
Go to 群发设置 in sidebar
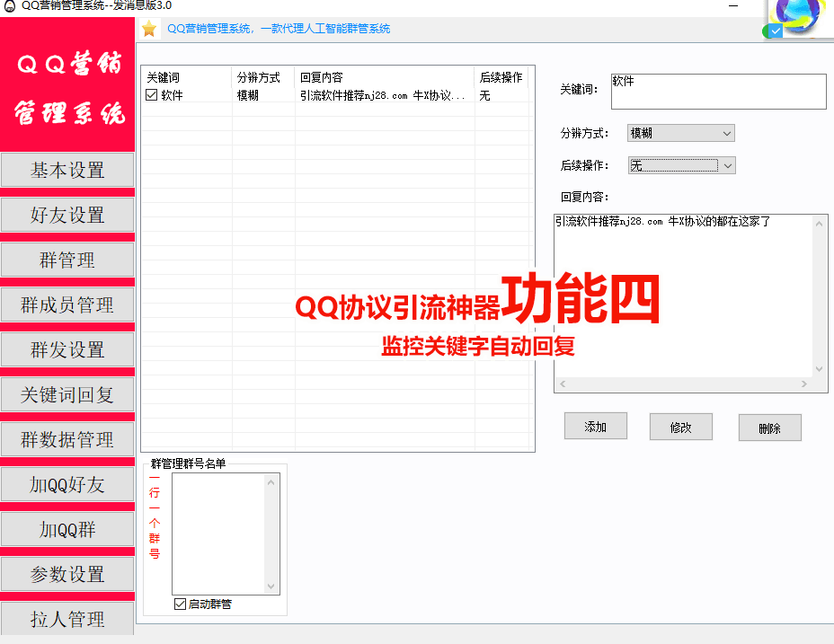[67, 350]
